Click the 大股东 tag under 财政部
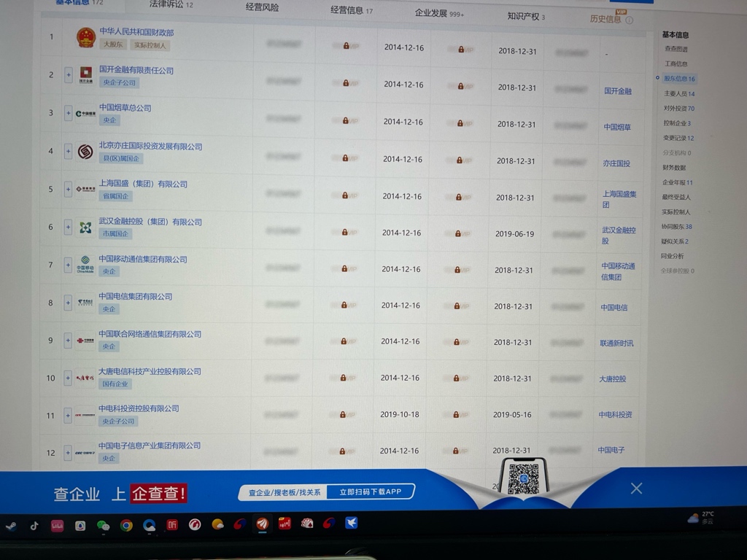Viewport: 747px width, 560px height. click(113, 44)
